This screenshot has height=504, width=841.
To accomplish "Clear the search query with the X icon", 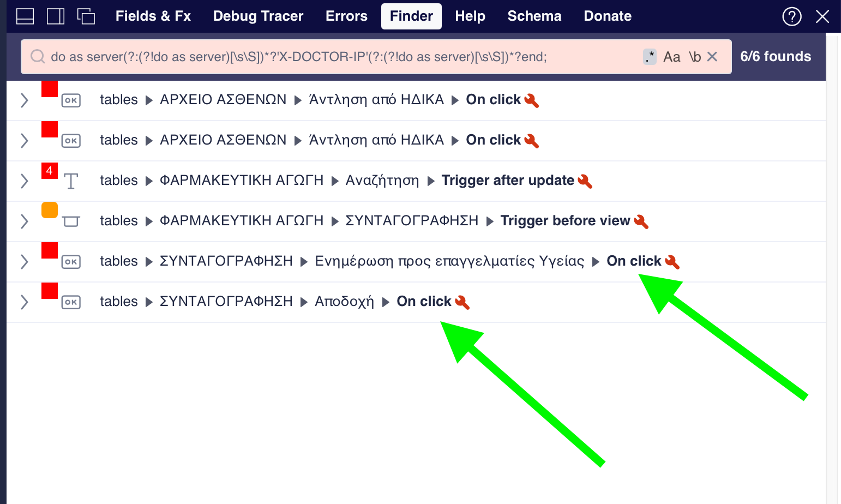I will (x=712, y=57).
